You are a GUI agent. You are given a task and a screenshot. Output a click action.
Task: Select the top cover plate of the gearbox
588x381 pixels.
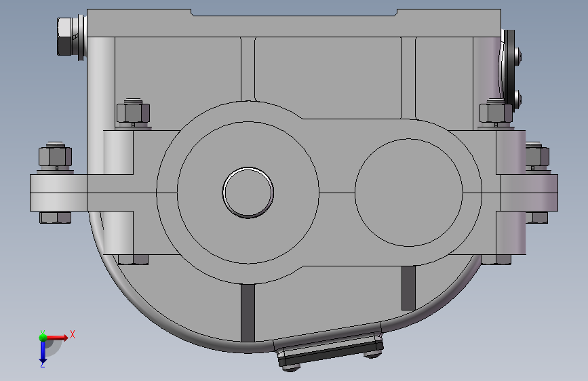coord(294,26)
